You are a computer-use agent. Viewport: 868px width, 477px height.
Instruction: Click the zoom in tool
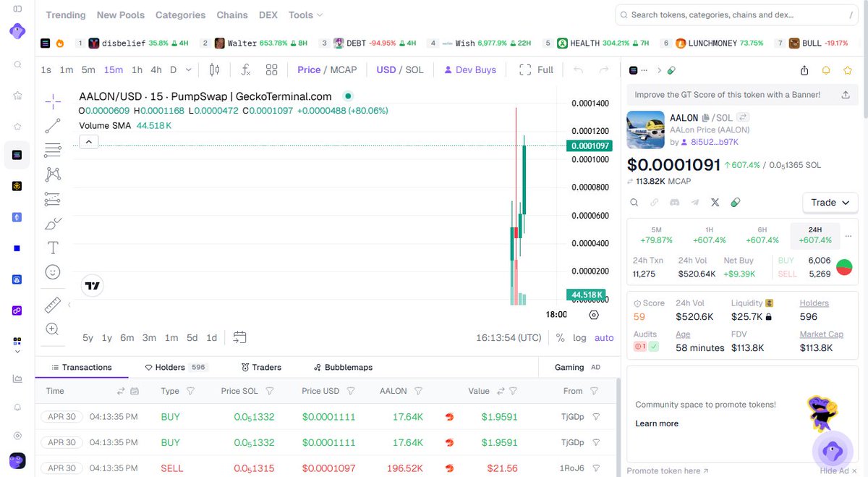coord(53,329)
